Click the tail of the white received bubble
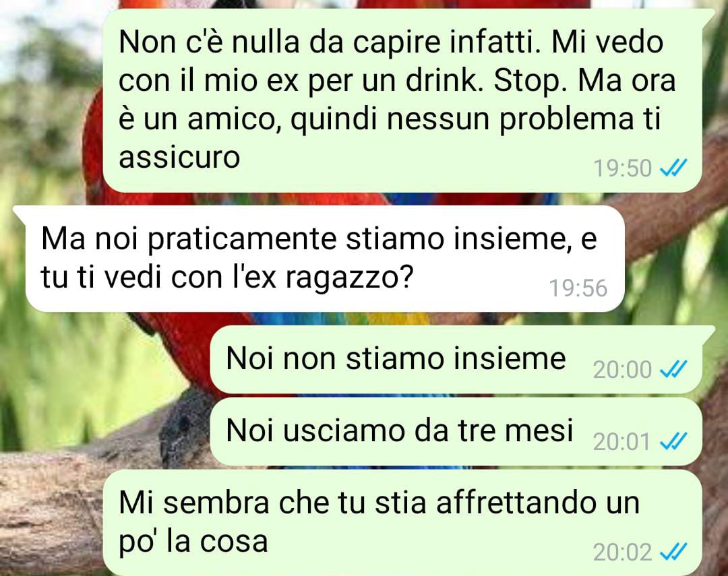The image size is (728, 576). pyautogui.click(x=20, y=213)
